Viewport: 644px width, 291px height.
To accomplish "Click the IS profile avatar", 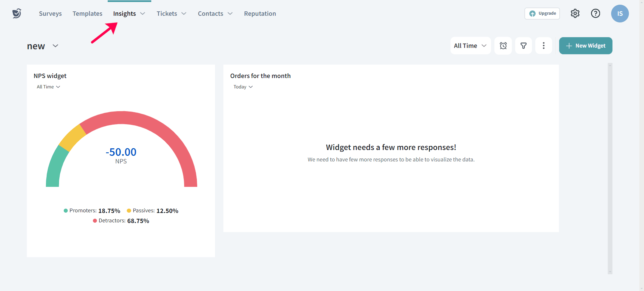I will coord(620,14).
